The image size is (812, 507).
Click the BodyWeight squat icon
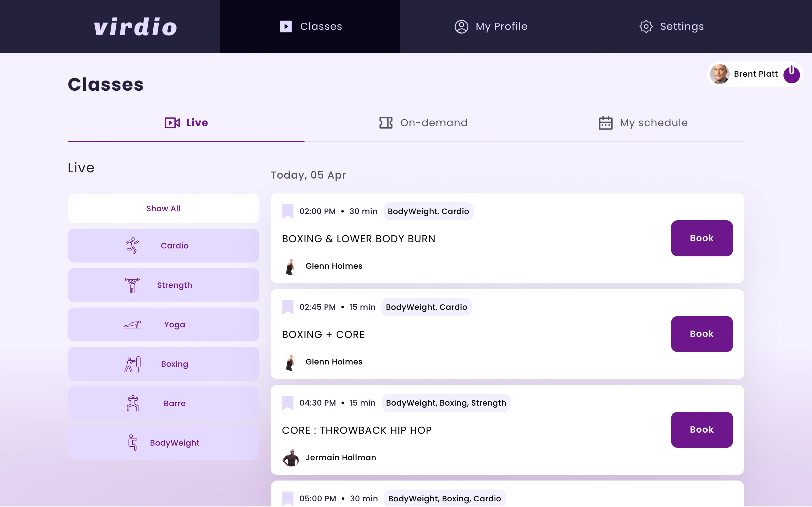click(x=132, y=443)
